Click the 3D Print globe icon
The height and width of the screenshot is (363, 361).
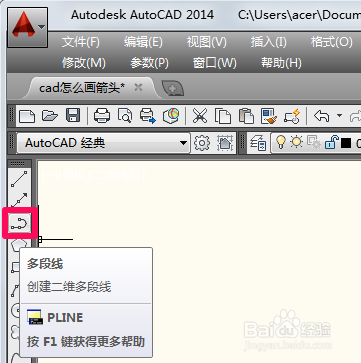(171, 116)
